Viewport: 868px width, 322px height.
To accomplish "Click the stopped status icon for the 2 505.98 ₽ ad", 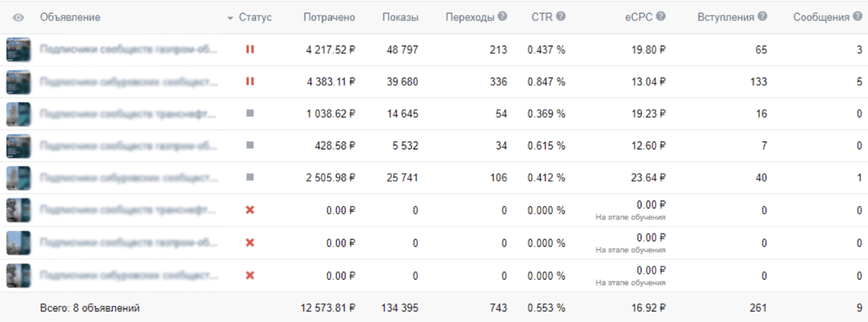I will pos(250,178).
